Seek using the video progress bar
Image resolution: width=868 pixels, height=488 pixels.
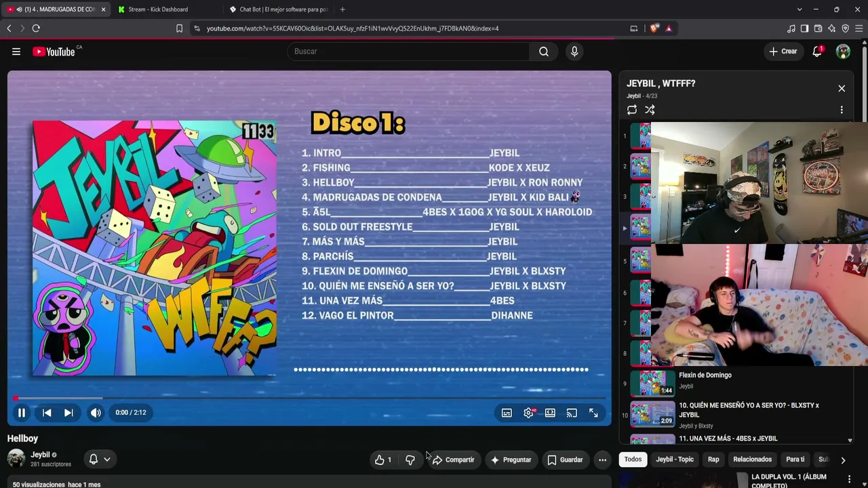[x=309, y=399]
